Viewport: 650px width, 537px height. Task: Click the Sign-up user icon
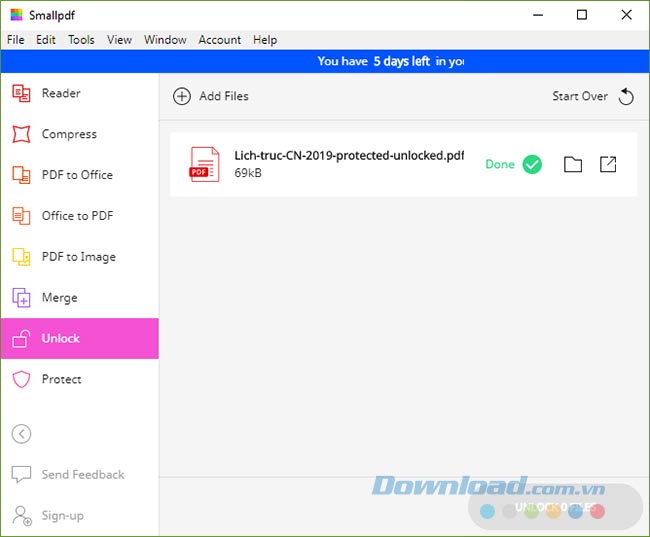22,515
